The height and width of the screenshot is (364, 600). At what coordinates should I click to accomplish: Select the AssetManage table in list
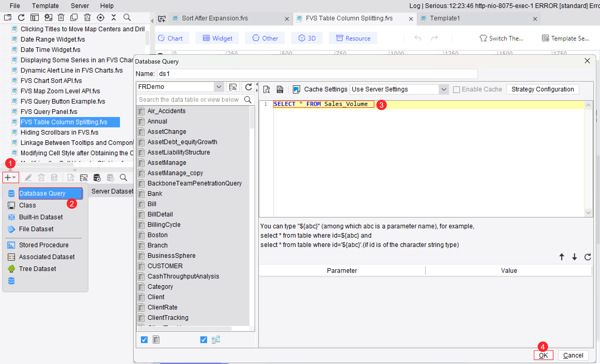tap(167, 162)
